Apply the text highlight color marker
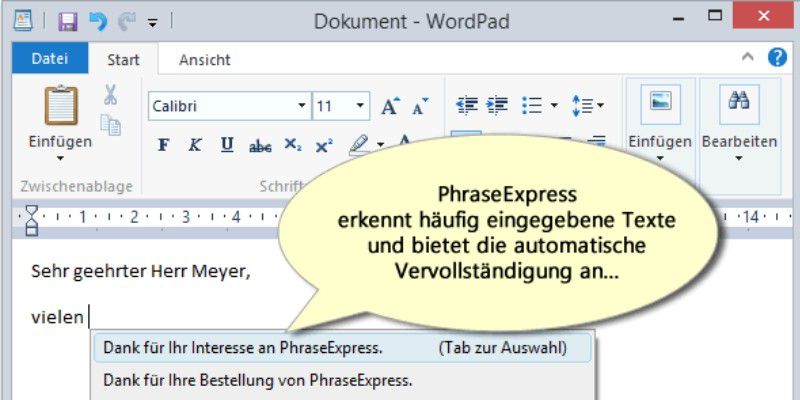 pos(360,145)
